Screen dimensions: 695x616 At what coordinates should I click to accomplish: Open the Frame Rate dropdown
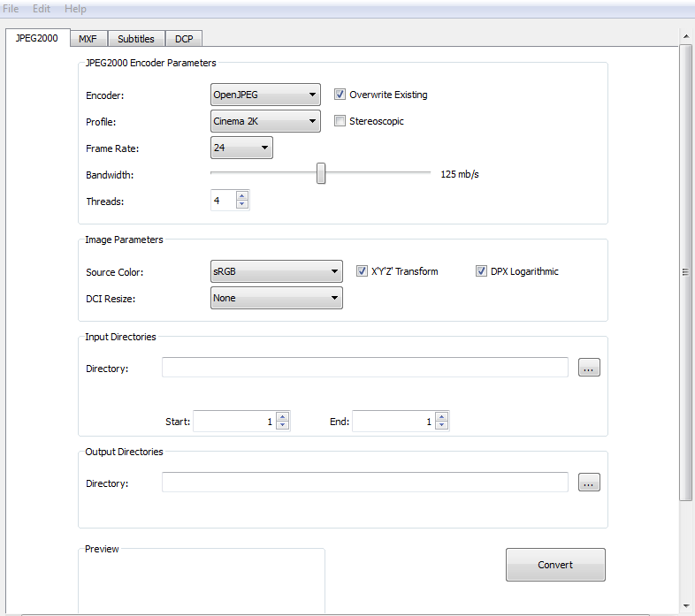coord(241,148)
